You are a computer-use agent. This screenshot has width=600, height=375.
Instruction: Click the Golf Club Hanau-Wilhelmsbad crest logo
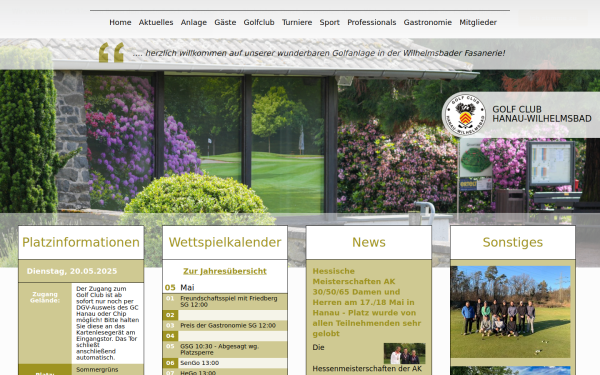click(x=464, y=114)
